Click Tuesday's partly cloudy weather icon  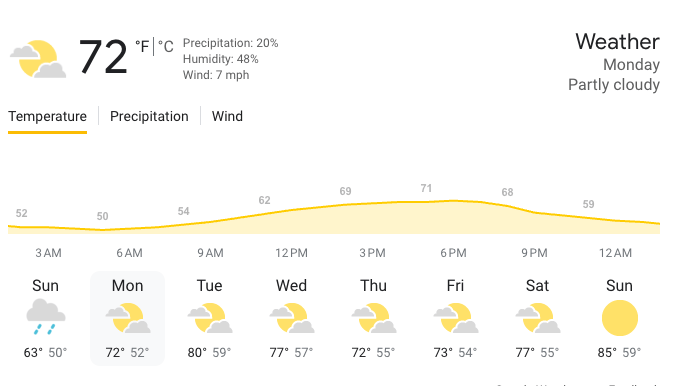(x=210, y=318)
